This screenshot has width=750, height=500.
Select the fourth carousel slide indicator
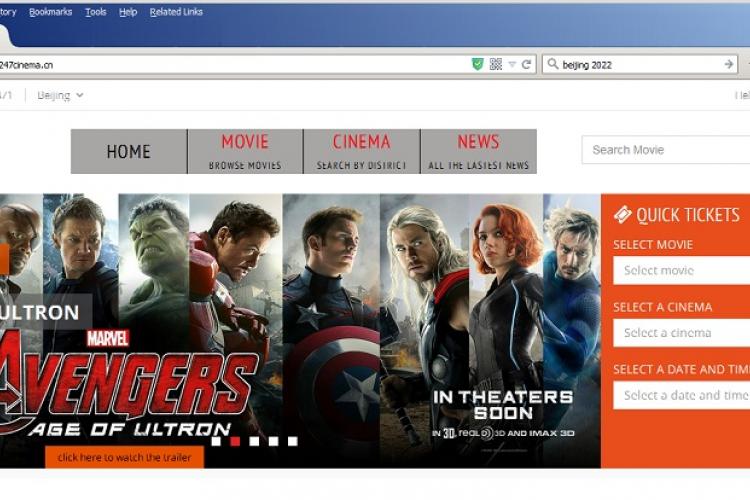[274, 441]
